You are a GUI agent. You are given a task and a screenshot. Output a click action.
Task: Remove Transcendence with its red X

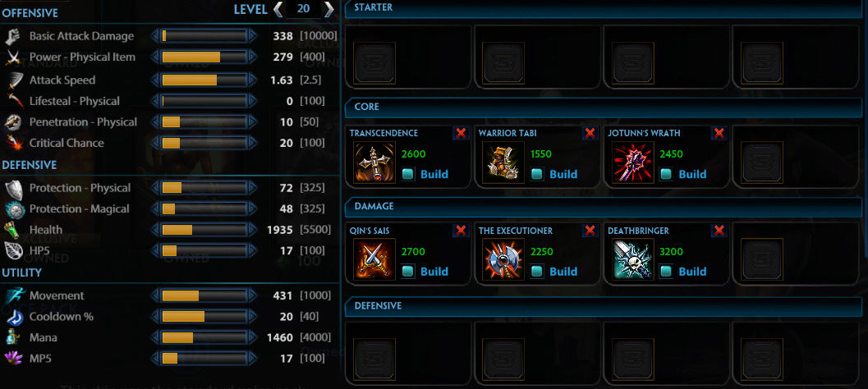point(461,133)
